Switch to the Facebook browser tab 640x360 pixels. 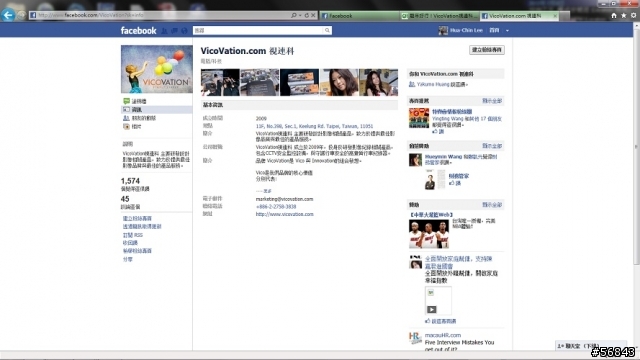click(x=359, y=16)
